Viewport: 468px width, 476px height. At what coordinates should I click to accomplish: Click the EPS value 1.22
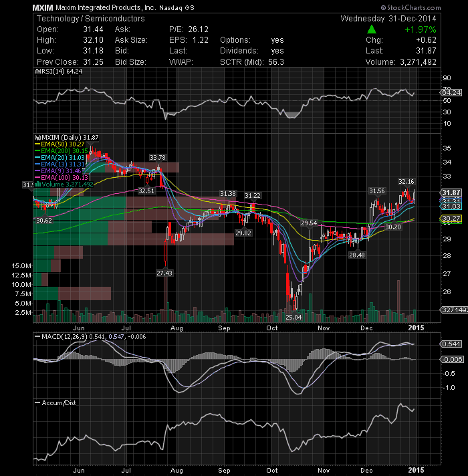pos(201,40)
